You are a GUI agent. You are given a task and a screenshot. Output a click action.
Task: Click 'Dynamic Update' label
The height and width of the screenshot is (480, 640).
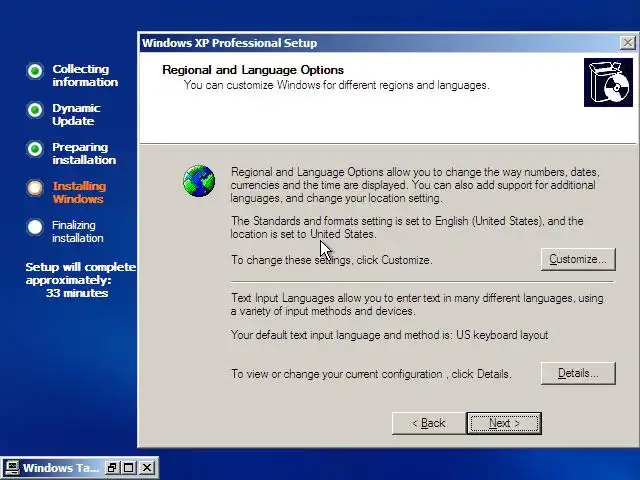coord(76,115)
